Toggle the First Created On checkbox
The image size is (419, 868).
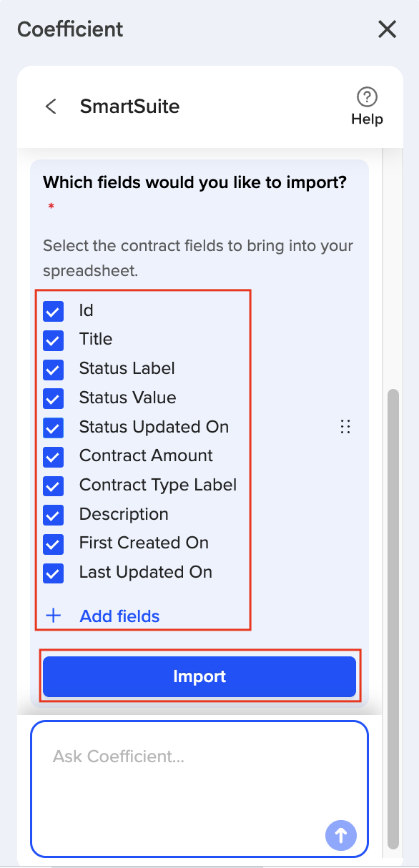54,543
